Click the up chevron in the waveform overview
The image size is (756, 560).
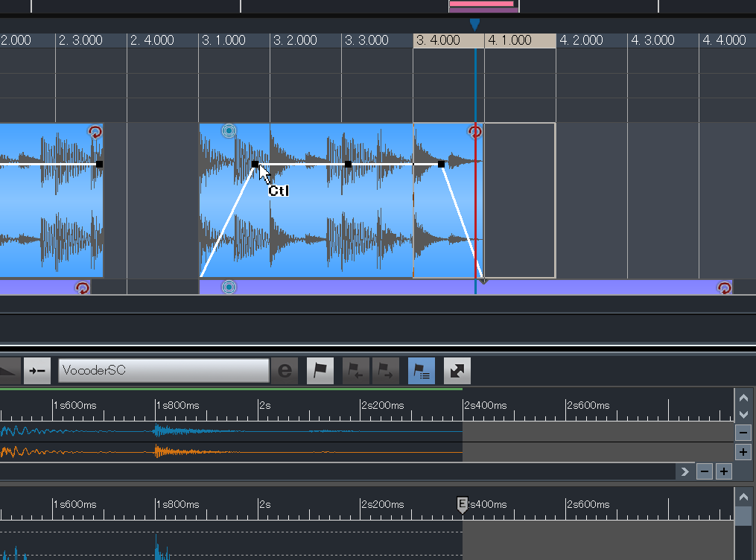pos(743,398)
